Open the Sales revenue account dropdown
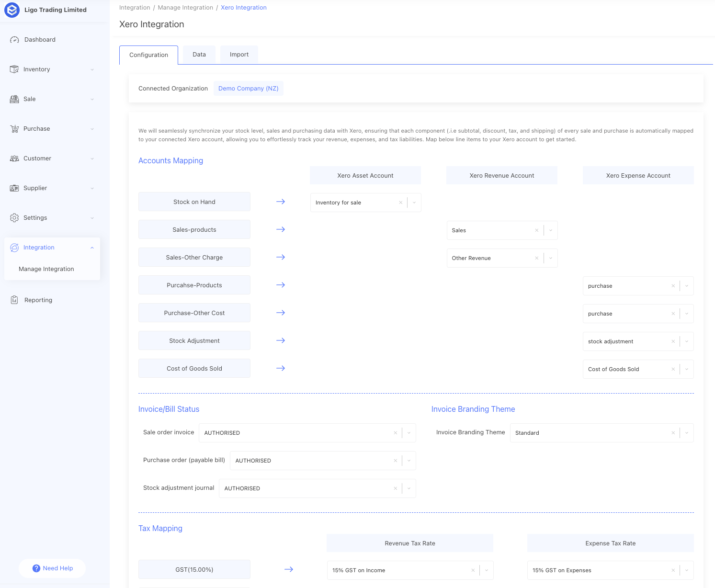 pos(551,230)
